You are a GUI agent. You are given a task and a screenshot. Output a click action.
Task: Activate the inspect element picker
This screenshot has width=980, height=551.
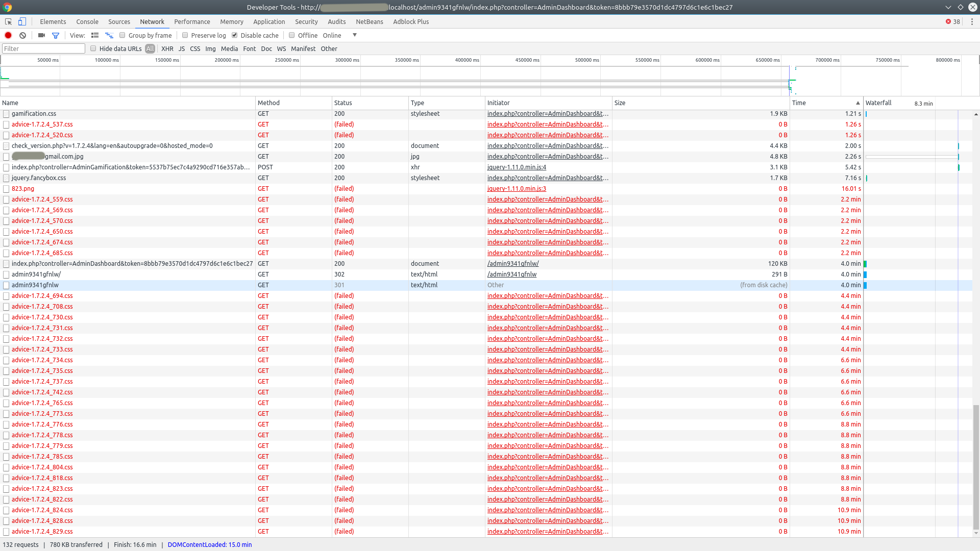pos(8,21)
